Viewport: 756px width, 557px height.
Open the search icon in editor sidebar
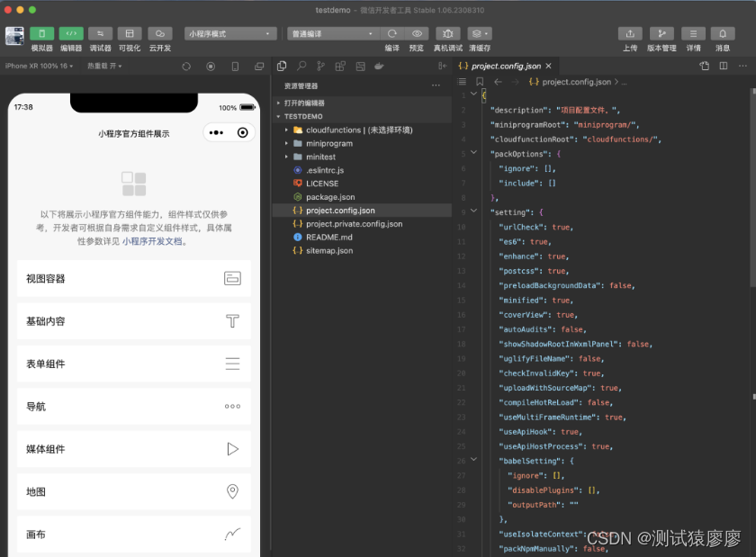[x=301, y=66]
